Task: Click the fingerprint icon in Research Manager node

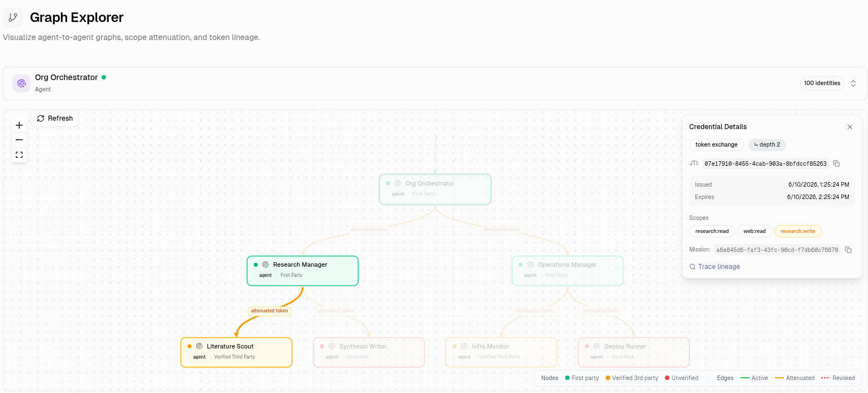Action: (266, 264)
